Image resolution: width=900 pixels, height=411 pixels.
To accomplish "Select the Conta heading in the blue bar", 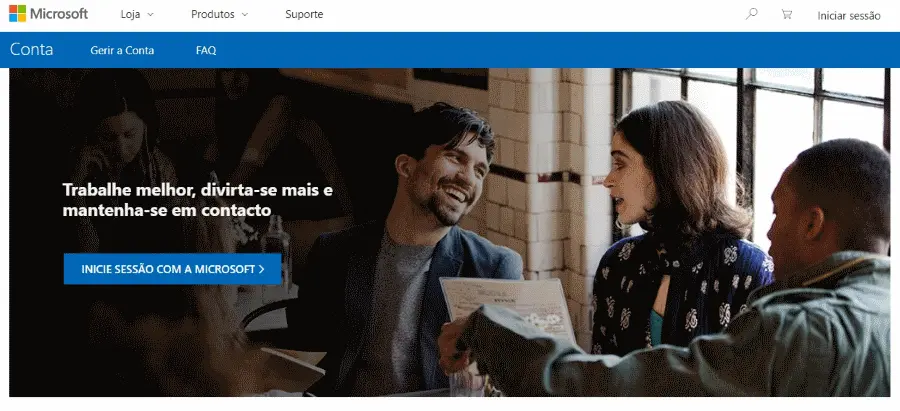I will tap(32, 49).
